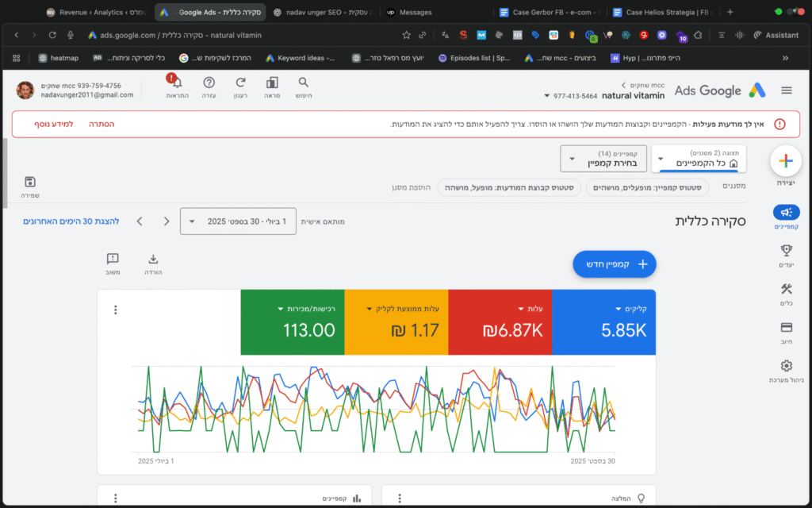Viewport: 812px width, 508px height.
Task: Open the notifications bell icon
Action: tap(176, 83)
